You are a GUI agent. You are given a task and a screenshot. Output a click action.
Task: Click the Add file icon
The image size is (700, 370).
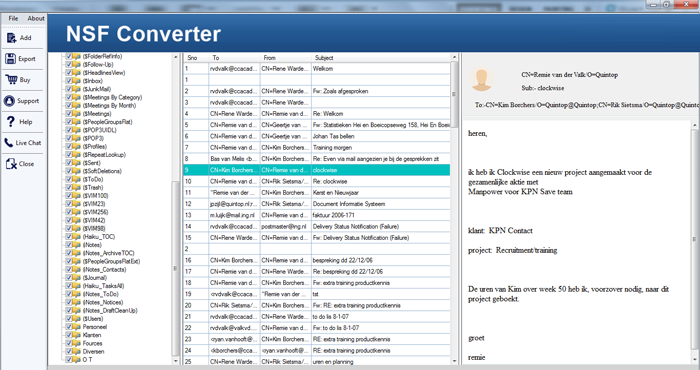coord(11,38)
